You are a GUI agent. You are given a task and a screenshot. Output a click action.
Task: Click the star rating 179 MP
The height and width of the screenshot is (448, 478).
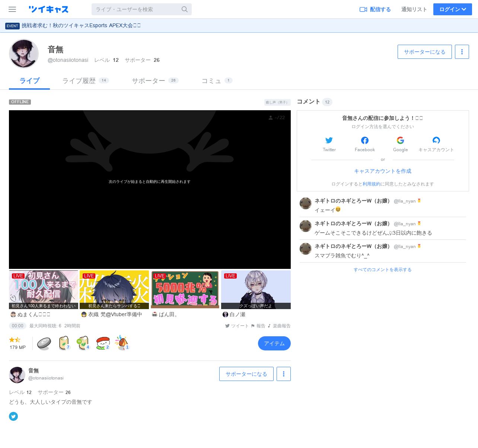(x=17, y=343)
